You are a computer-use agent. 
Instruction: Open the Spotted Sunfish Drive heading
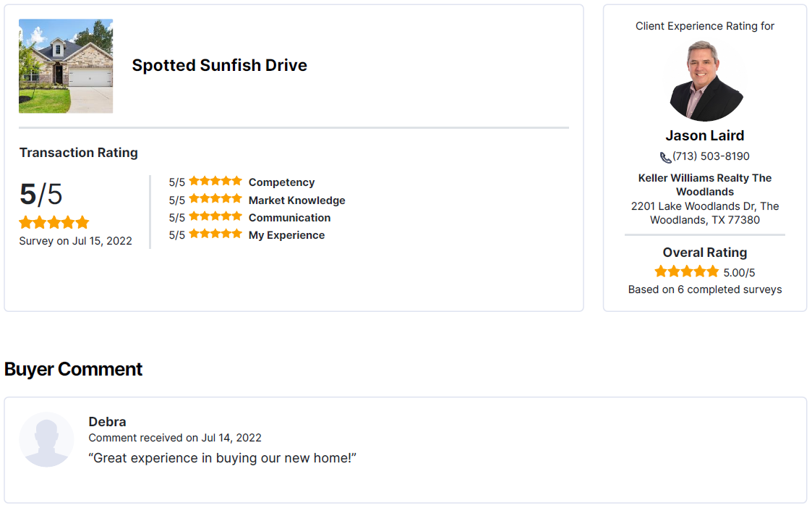coord(220,65)
